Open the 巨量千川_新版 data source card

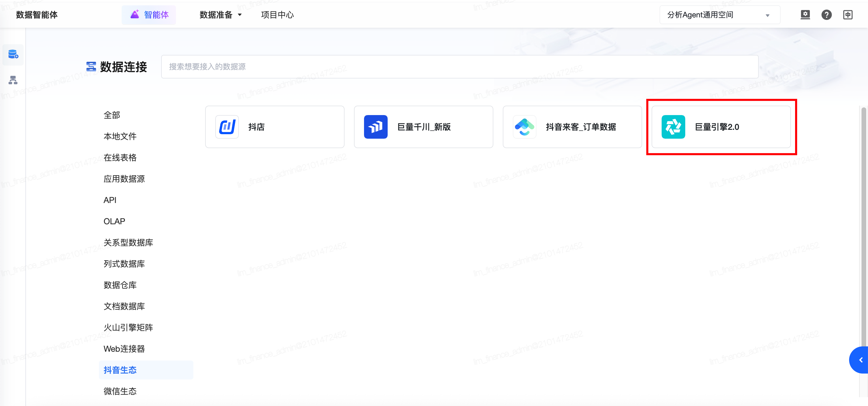[424, 127]
